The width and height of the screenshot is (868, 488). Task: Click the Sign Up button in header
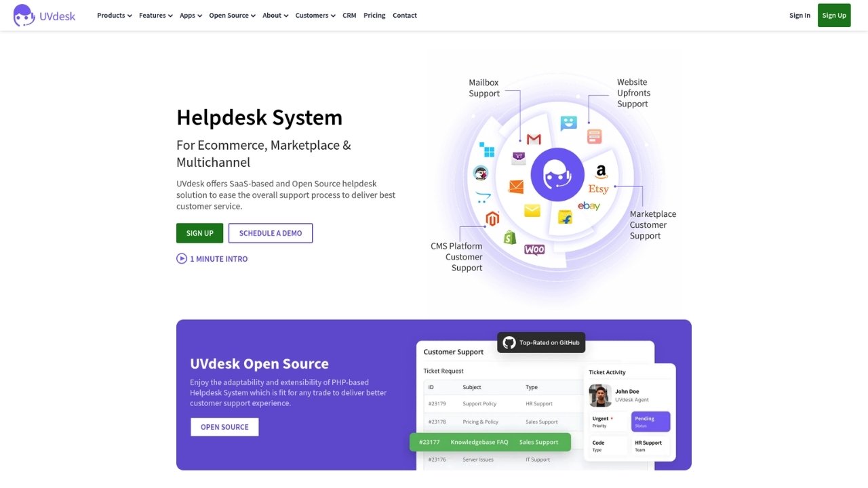(834, 15)
